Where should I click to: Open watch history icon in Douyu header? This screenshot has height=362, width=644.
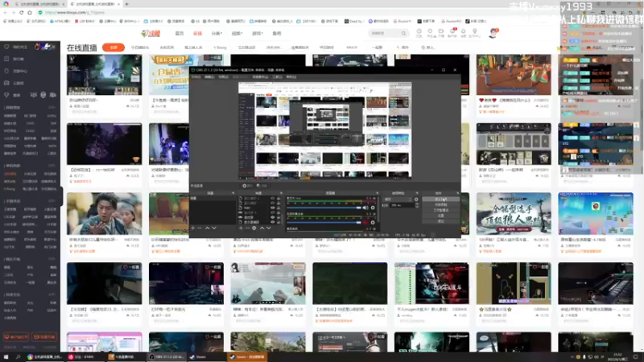pos(419,31)
